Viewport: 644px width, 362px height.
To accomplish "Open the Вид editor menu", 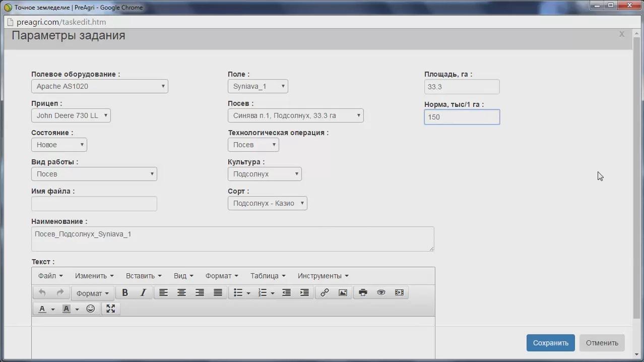I will tap(183, 276).
